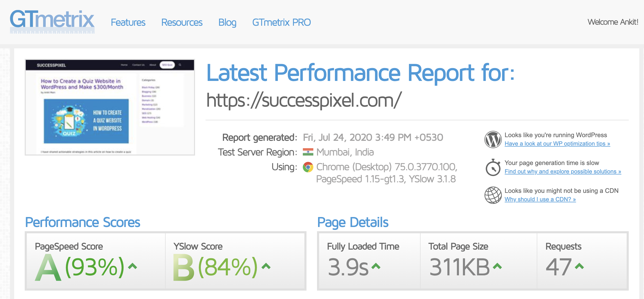Click the Fully Loaded Time up arrow
The width and height of the screenshot is (644, 299).
pos(376,266)
